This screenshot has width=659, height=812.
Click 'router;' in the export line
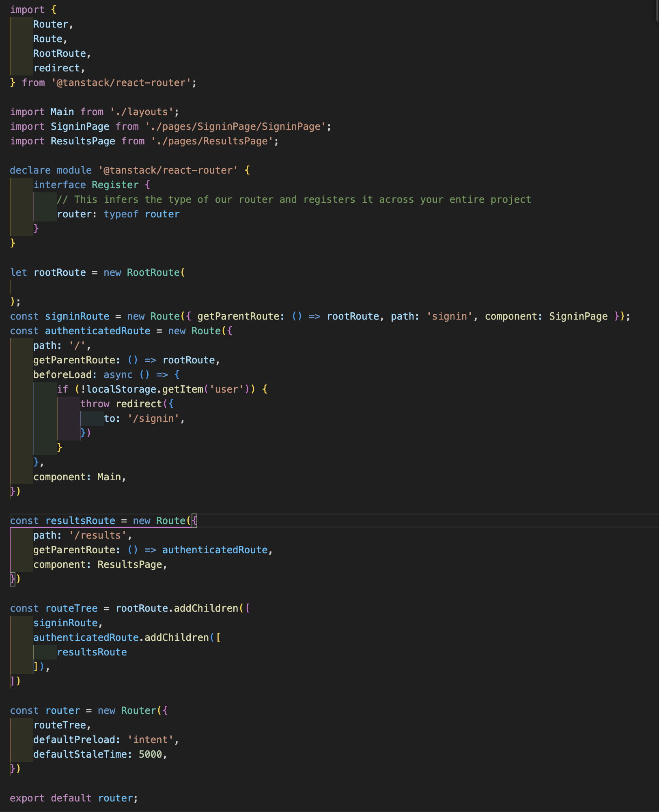pos(118,798)
